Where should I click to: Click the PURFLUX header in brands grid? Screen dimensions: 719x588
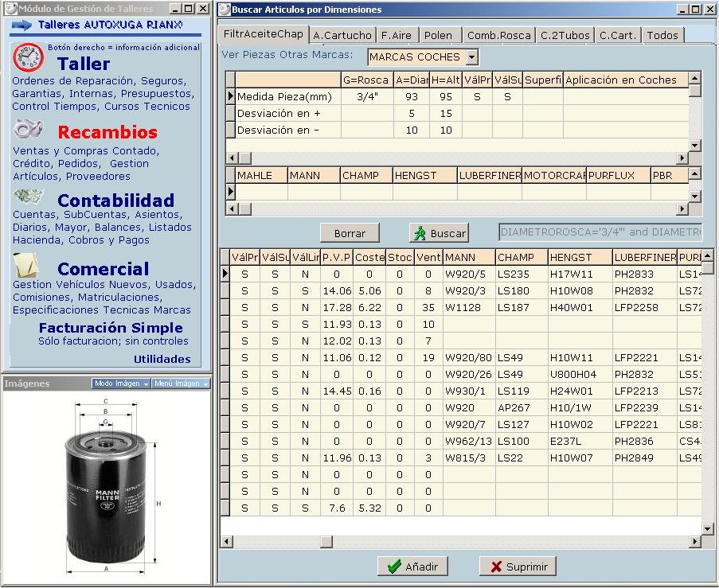618,176
